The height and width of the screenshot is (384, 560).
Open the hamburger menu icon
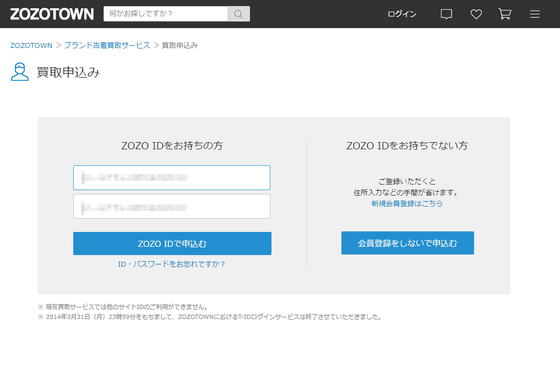[535, 14]
